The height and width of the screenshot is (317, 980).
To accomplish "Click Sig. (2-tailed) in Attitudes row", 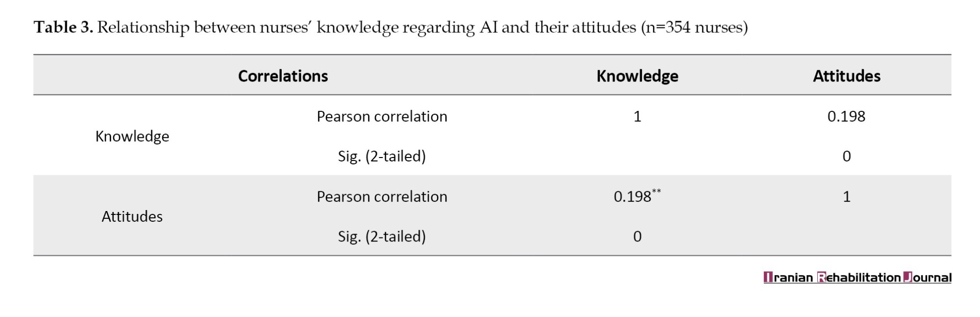I will coord(382,237).
